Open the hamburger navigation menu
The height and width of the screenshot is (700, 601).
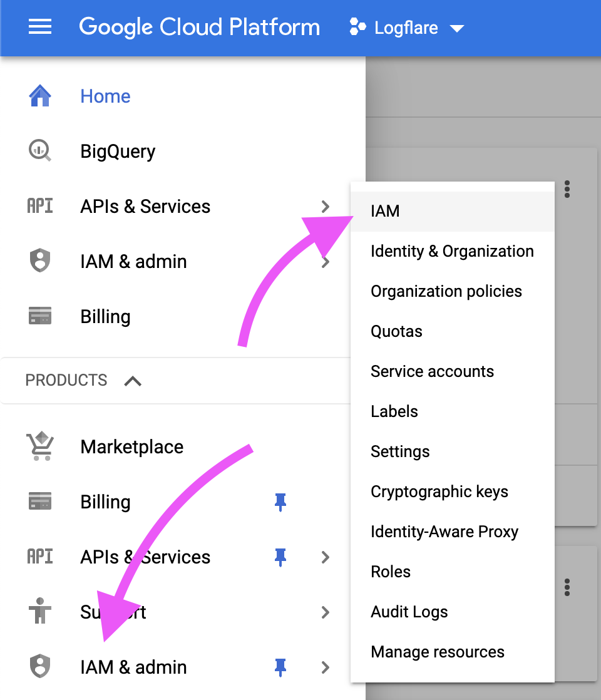click(x=40, y=27)
